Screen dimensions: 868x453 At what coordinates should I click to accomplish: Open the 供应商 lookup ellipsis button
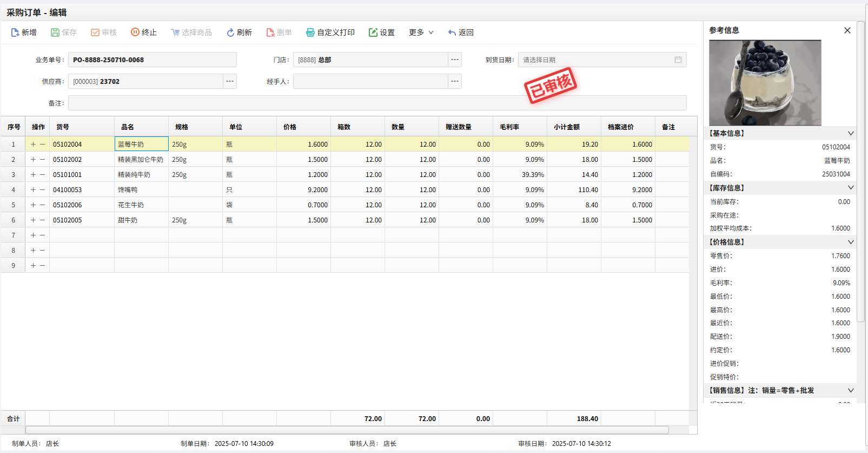(230, 81)
